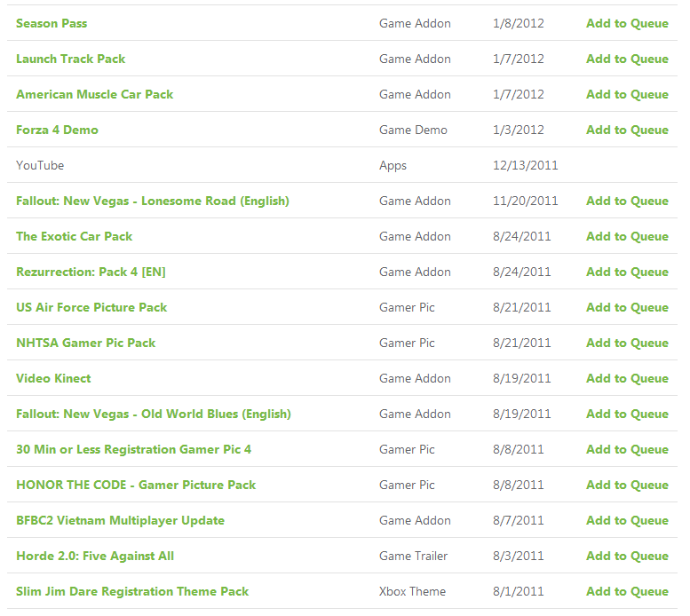
Task: Add NHTSA Gamer Pic Pack to queue
Action: click(627, 343)
